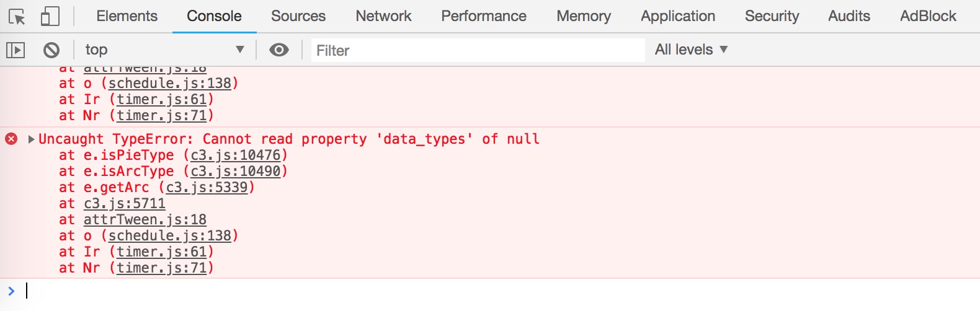Click the eye live expression icon
This screenshot has height=311, width=980.
point(279,50)
